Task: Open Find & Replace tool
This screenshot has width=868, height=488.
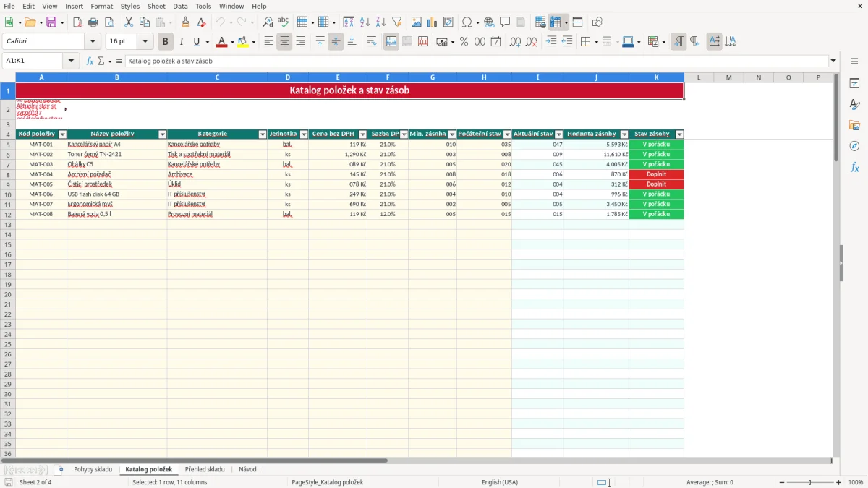Action: pyautogui.click(x=268, y=22)
